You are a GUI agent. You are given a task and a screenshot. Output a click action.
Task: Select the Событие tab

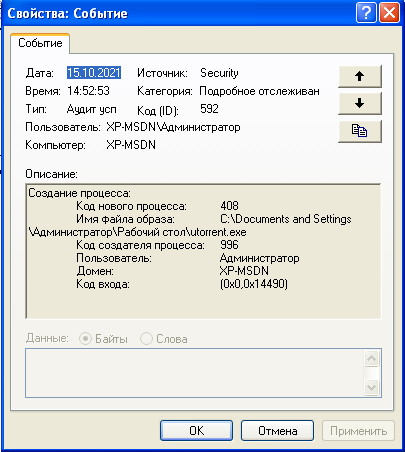[x=40, y=43]
